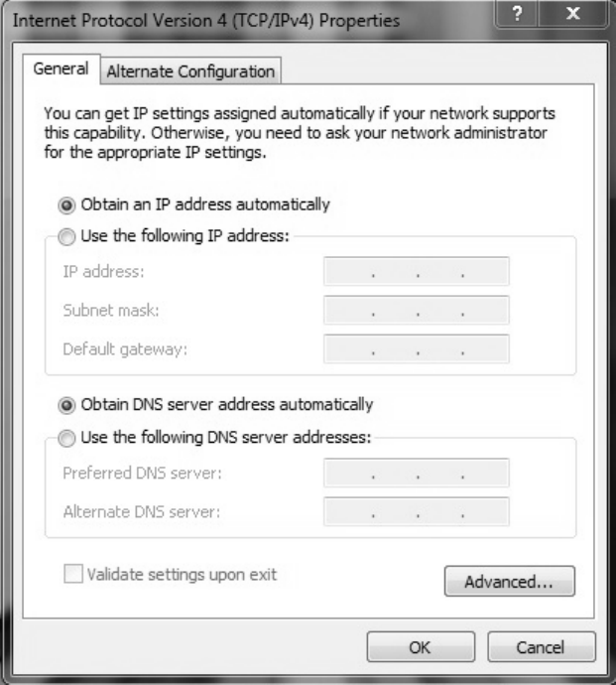
Task: Click the Default gateway input field
Action: [x=416, y=348]
